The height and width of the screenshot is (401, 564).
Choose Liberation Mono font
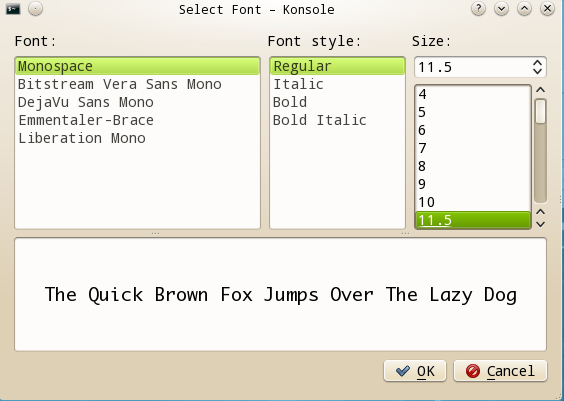coord(137,138)
